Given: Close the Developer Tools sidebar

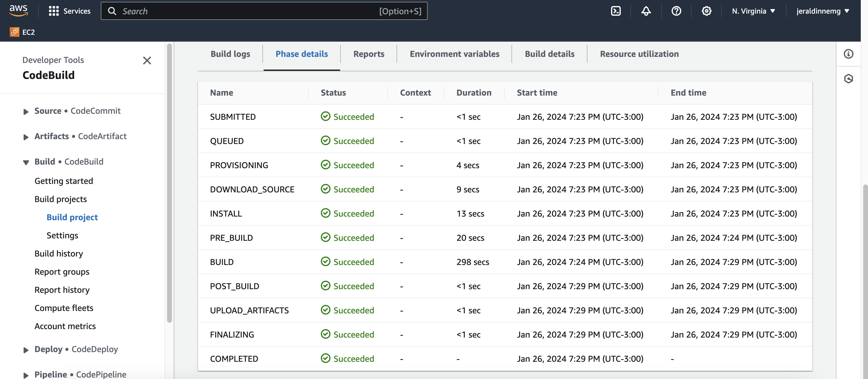Looking at the screenshot, I should tap(147, 60).
